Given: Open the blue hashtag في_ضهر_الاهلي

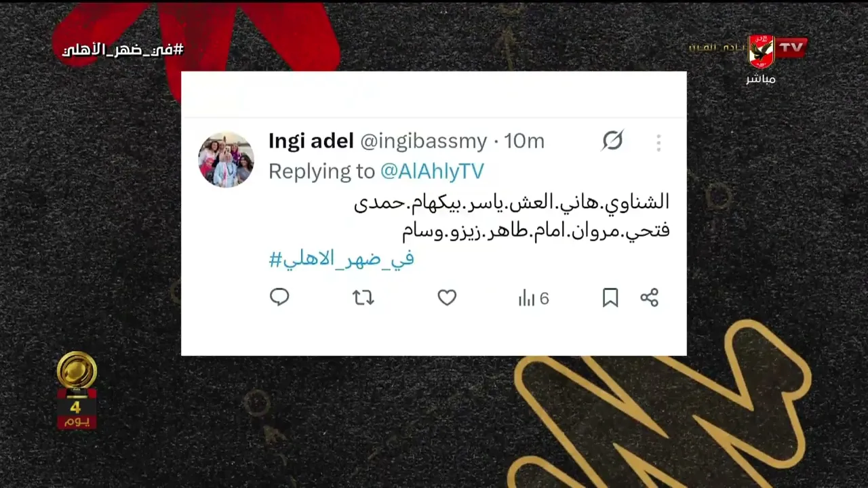Looking at the screenshot, I should [341, 259].
